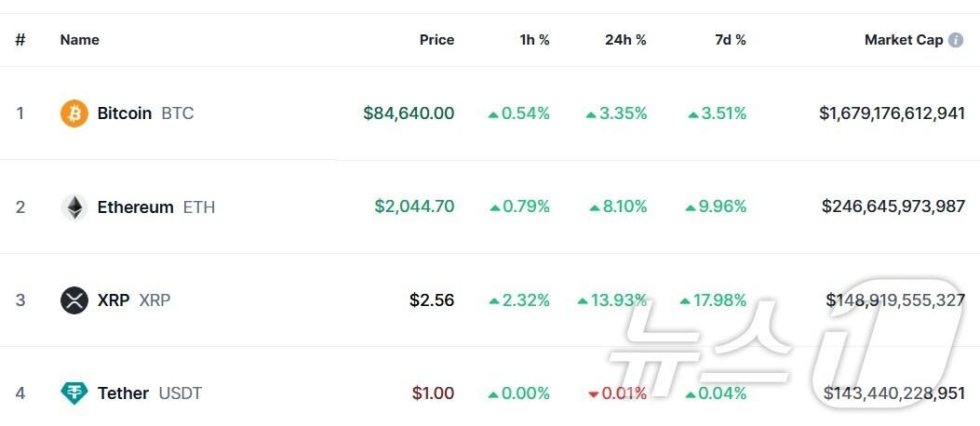Open the Bitcoin name link
980x426 pixels.
point(125,113)
